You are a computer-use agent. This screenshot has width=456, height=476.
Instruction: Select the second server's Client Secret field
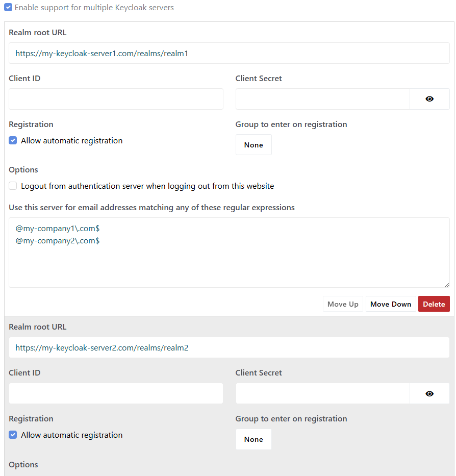[323, 393]
